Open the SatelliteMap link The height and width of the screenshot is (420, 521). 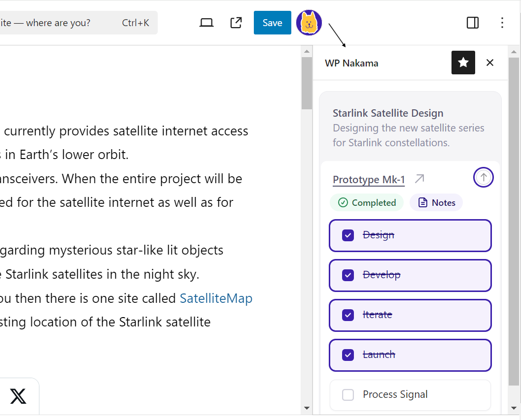pos(216,298)
